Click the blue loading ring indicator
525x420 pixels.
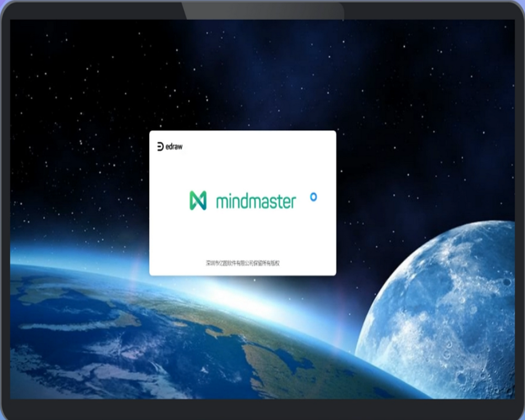pos(313,197)
